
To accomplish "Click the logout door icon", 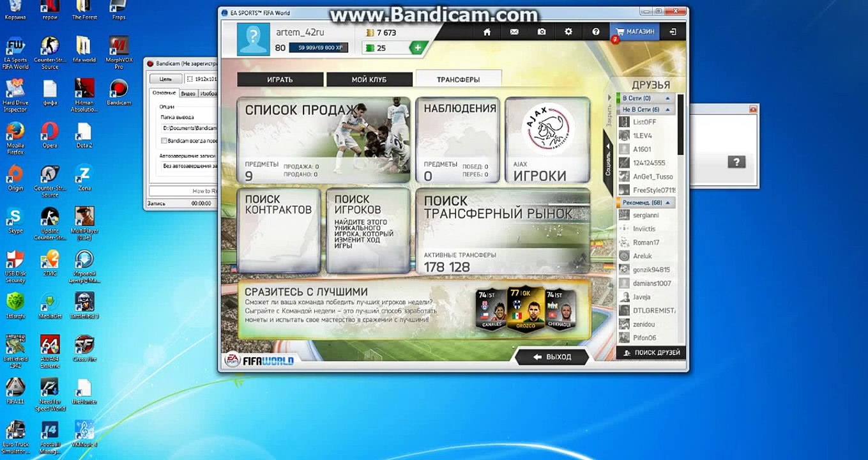I will point(673,31).
